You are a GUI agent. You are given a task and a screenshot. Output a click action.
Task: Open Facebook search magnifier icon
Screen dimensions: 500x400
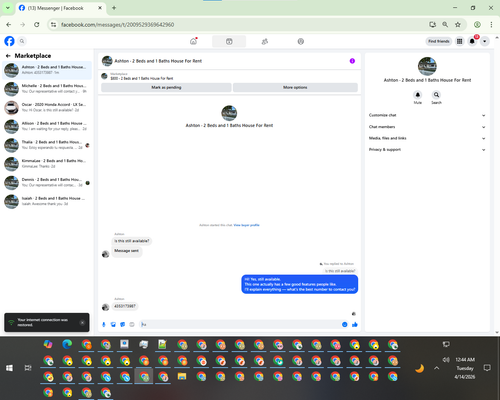pos(22,41)
